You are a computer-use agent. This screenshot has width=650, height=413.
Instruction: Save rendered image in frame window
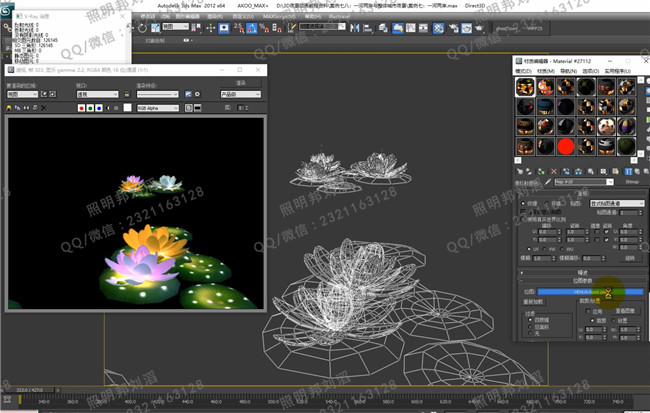point(9,108)
